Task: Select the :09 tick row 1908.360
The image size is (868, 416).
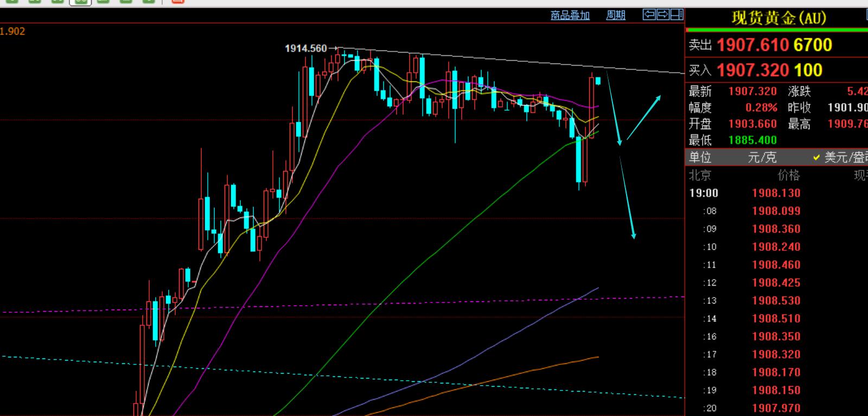Action: click(x=776, y=229)
